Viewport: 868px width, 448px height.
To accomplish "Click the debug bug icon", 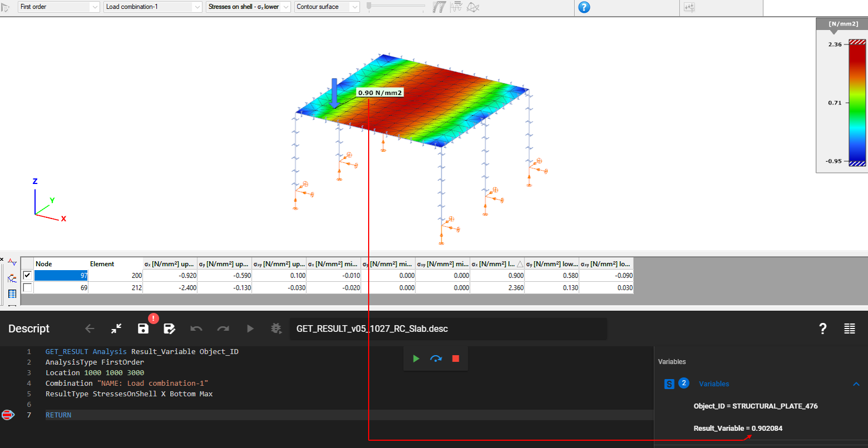I will coord(276,328).
